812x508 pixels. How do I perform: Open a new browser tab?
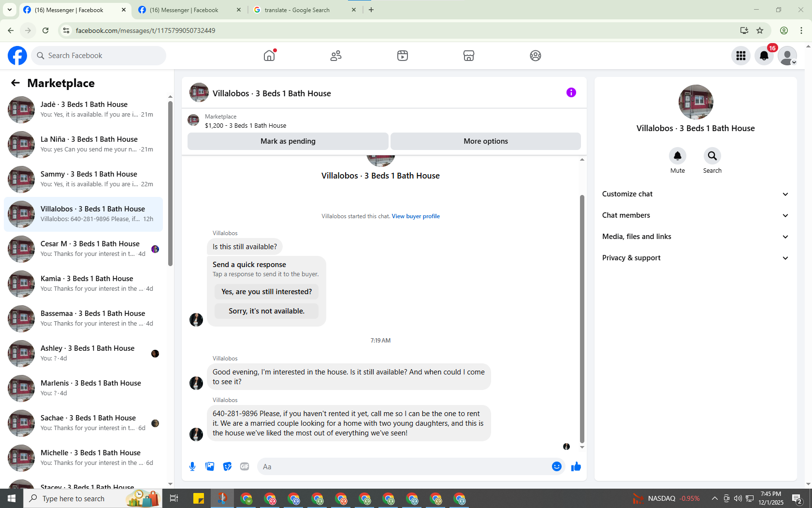coord(371,10)
